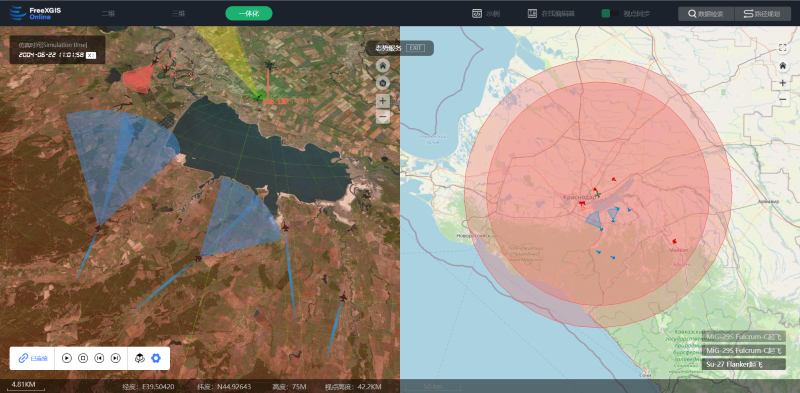Click the 3D model cube icon
800x393 pixels.
(139, 358)
